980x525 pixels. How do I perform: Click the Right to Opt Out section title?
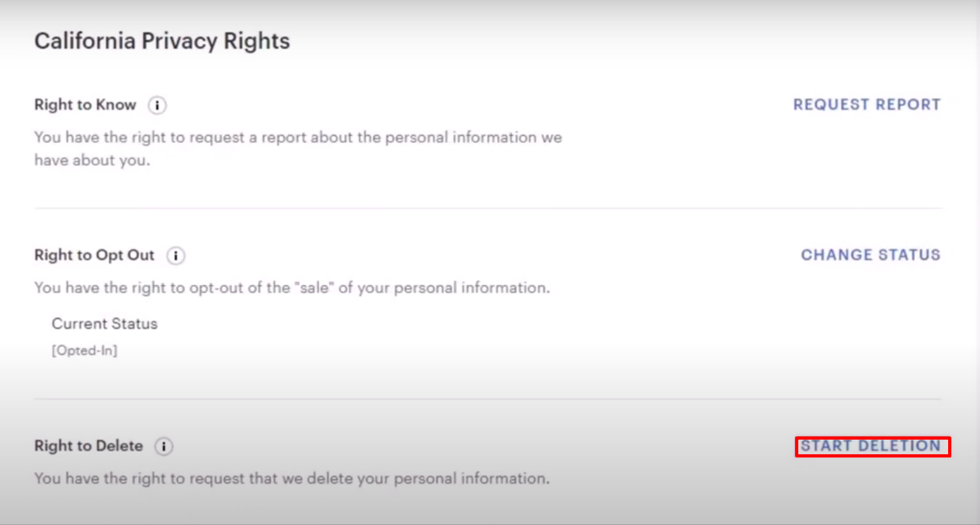click(x=94, y=255)
